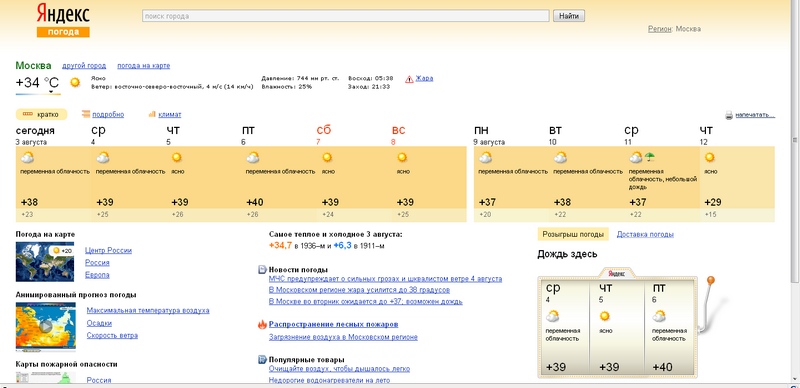Open the Центр России map link
Screen dimensions: 800x388
click(x=109, y=251)
